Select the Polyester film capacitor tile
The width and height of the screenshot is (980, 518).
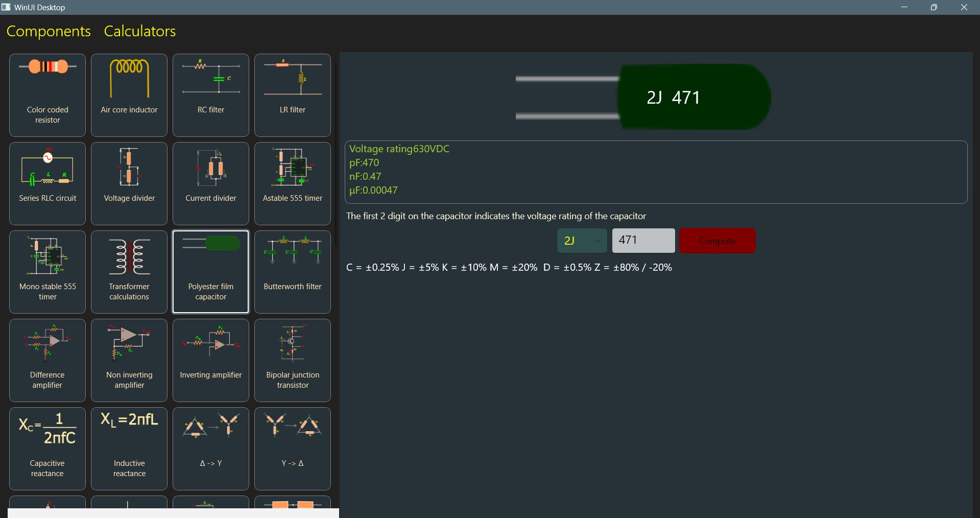211,272
